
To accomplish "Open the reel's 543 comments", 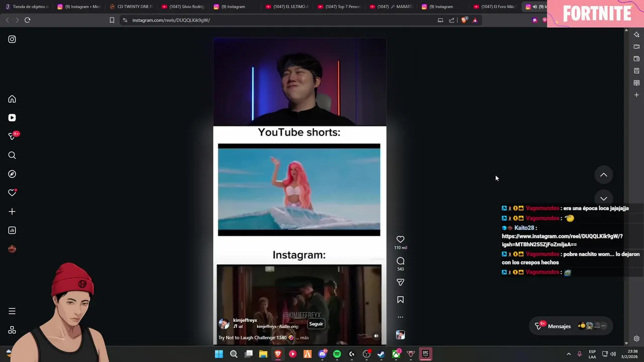I will [x=400, y=261].
